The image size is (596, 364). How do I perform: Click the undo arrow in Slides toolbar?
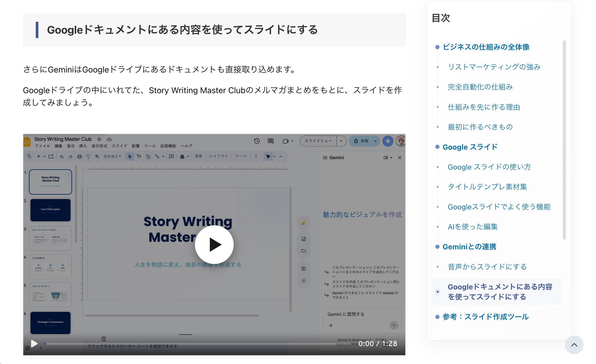click(x=62, y=156)
